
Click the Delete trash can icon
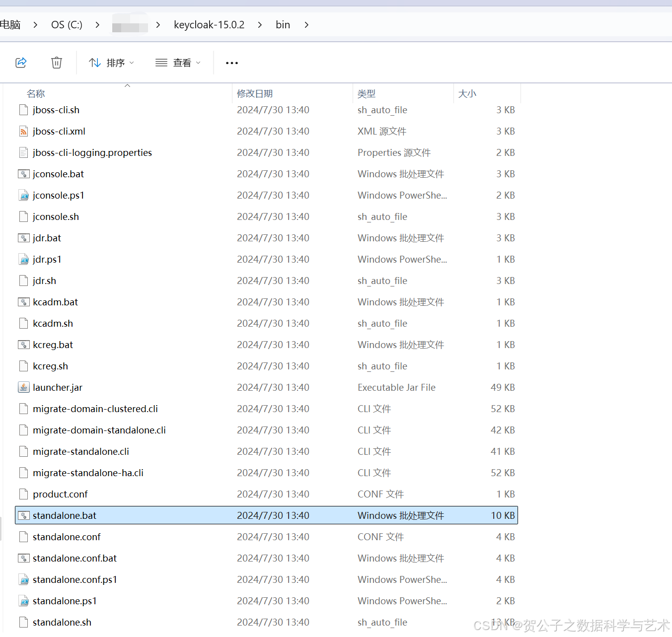(x=57, y=63)
